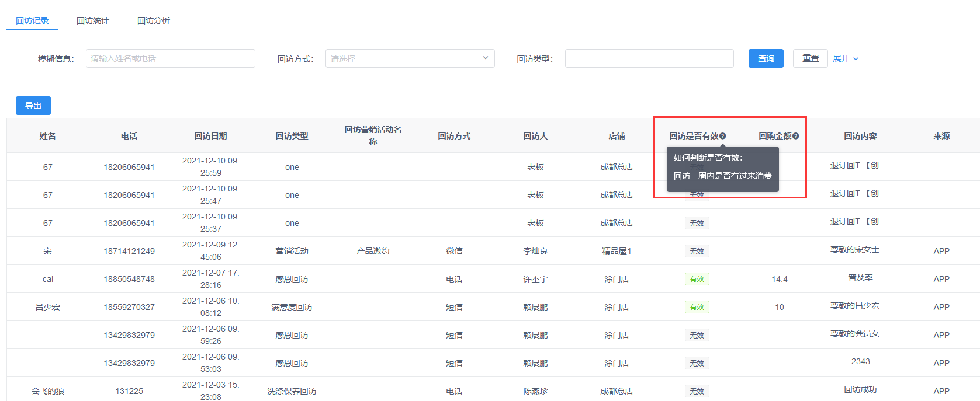Click date cell 2021-12-03 15:23:08
980x401 pixels.
pos(210,391)
